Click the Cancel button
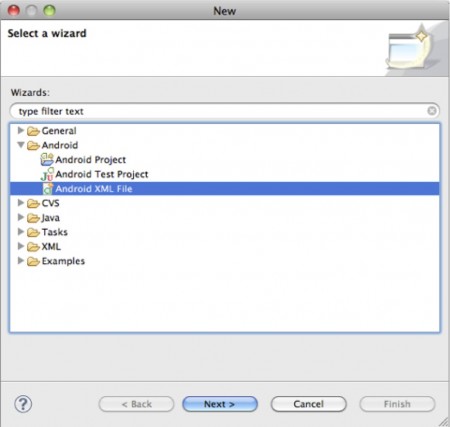Viewport: 450px width, 427px height. (309, 404)
